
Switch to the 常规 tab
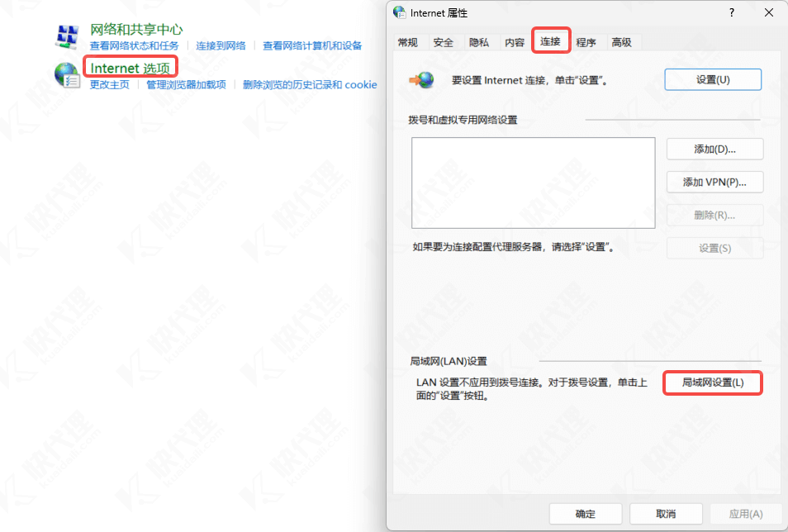click(x=407, y=41)
